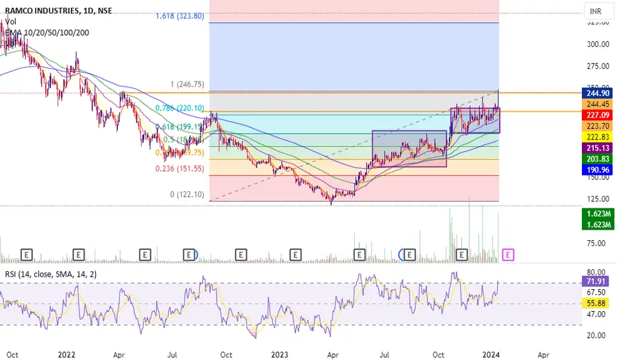Screen dimensions: 617x364
Task: Select the 0.236 (151.55) Fibonacci level label
Action: tap(180, 168)
